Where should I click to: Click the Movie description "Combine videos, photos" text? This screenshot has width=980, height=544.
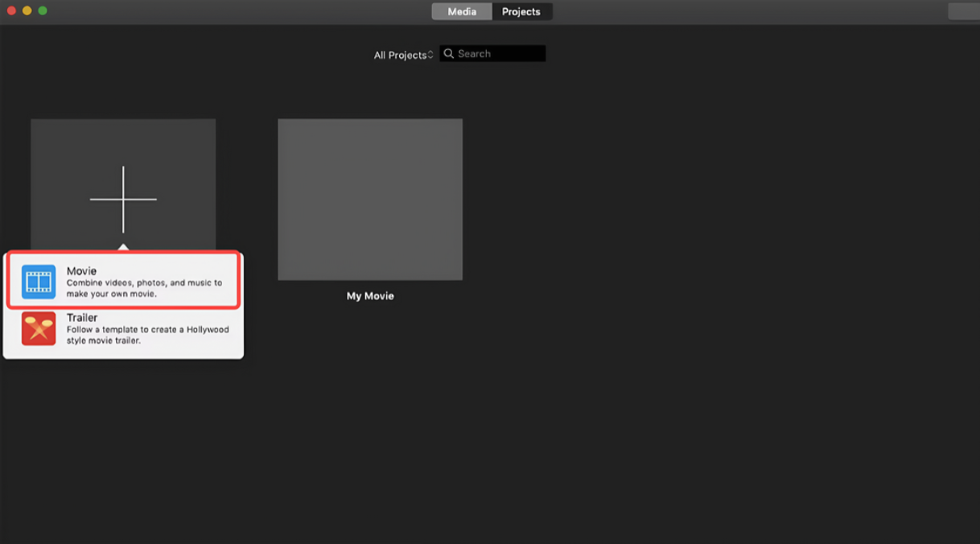(144, 288)
